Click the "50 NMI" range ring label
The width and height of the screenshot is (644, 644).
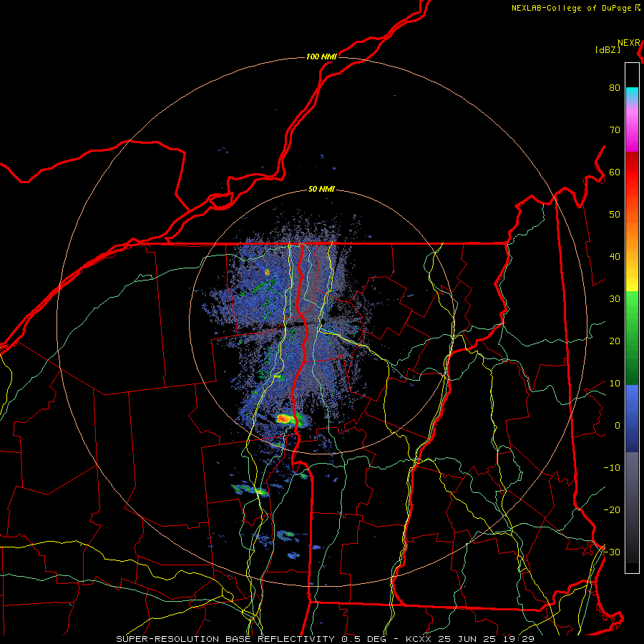click(321, 190)
